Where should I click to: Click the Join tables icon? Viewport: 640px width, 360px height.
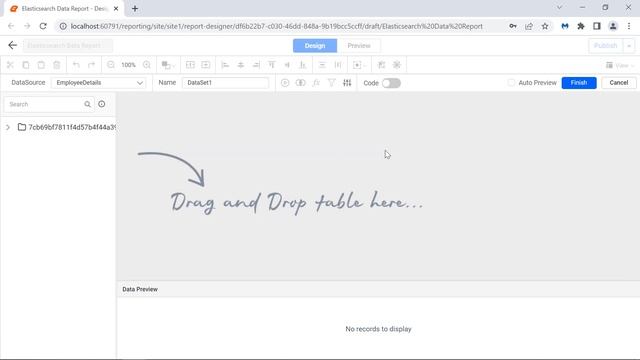click(300, 83)
